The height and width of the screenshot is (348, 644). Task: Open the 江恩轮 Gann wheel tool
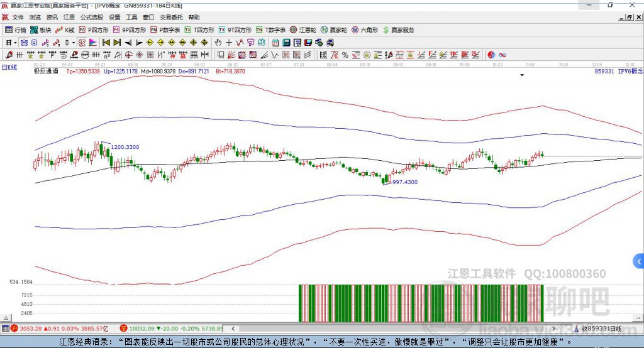[303, 30]
